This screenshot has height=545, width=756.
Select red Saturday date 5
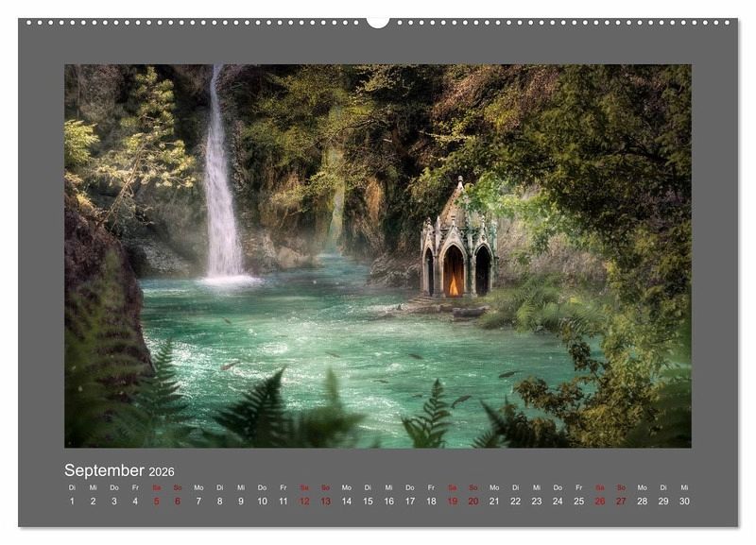click(x=156, y=502)
